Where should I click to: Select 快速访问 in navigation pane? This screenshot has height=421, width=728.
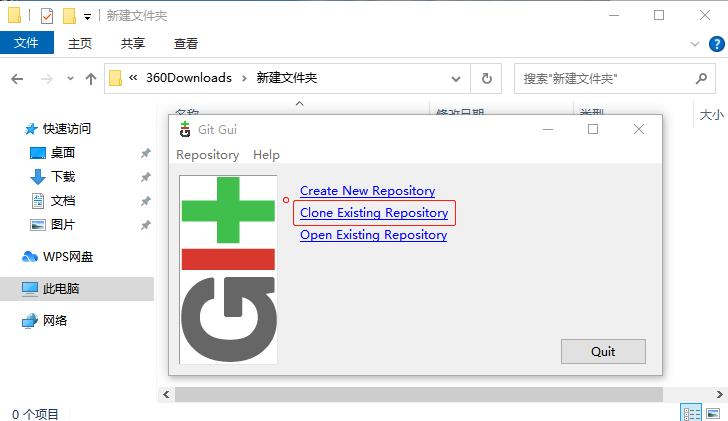click(x=66, y=129)
